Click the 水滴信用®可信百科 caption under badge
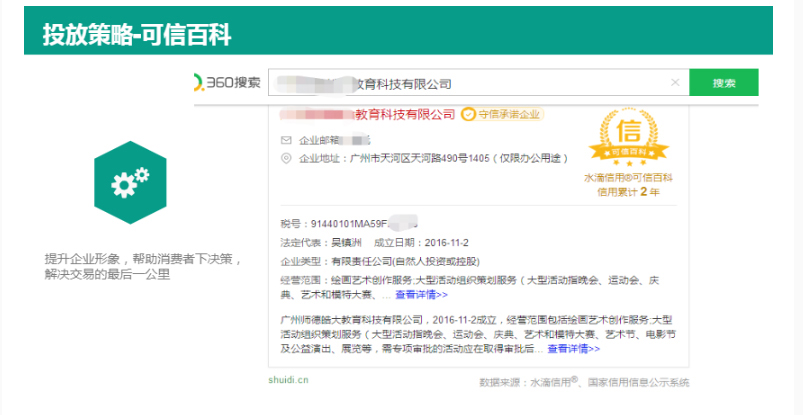 [628, 177]
